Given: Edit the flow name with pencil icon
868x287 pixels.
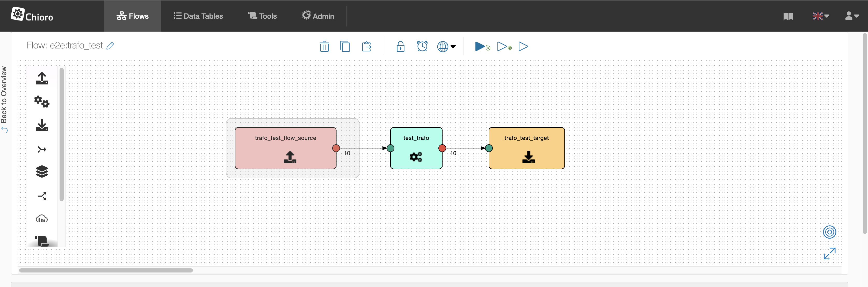Looking at the screenshot, I should coord(110,46).
